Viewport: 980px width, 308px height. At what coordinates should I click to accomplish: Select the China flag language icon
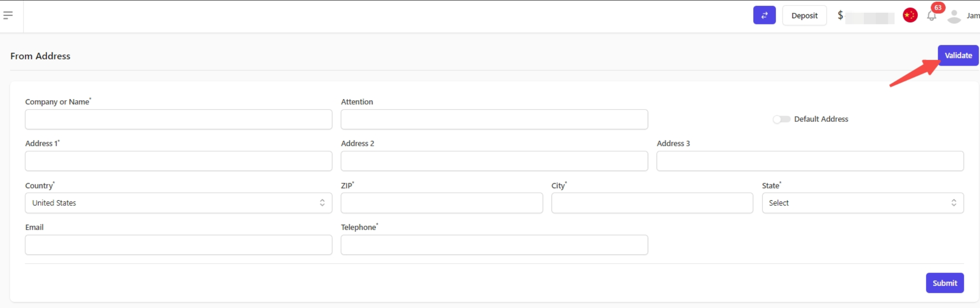[910, 15]
